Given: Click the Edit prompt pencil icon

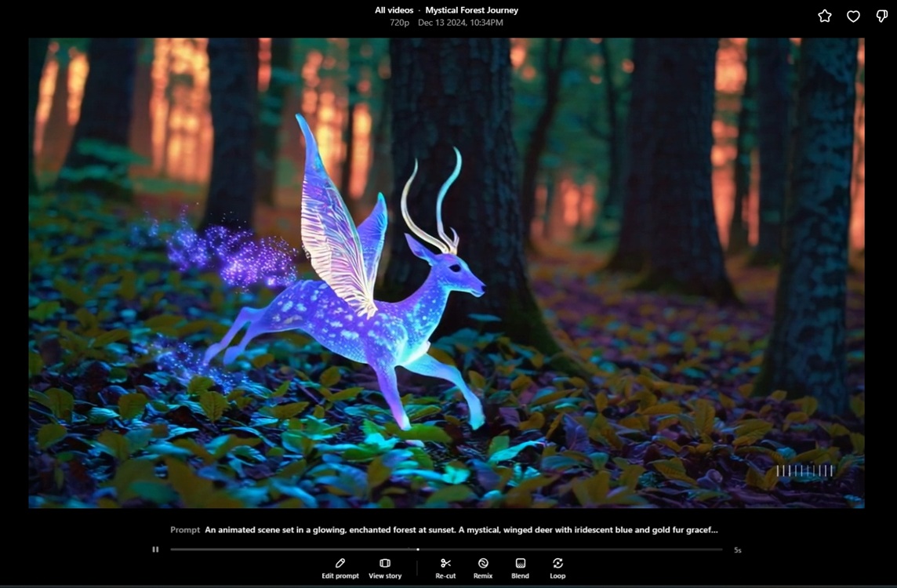Looking at the screenshot, I should point(340,563).
